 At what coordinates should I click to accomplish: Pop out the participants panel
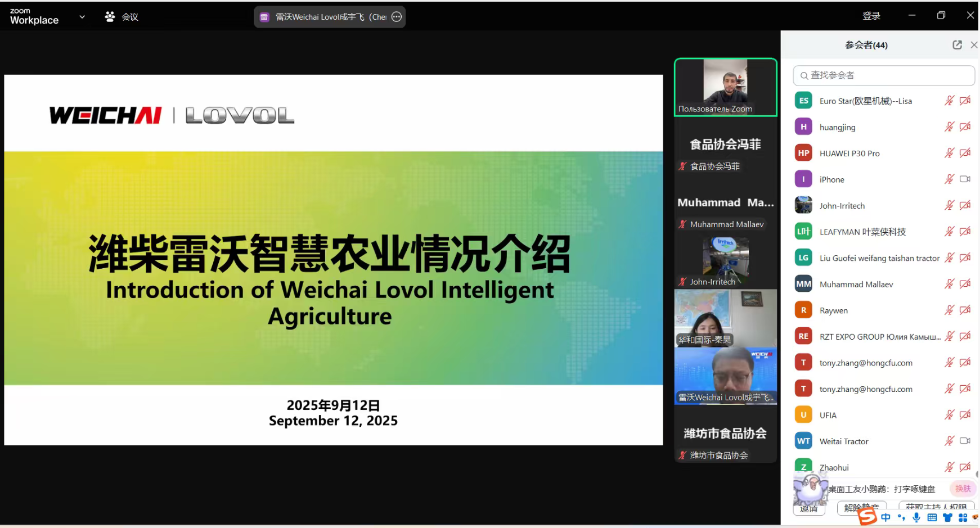957,45
